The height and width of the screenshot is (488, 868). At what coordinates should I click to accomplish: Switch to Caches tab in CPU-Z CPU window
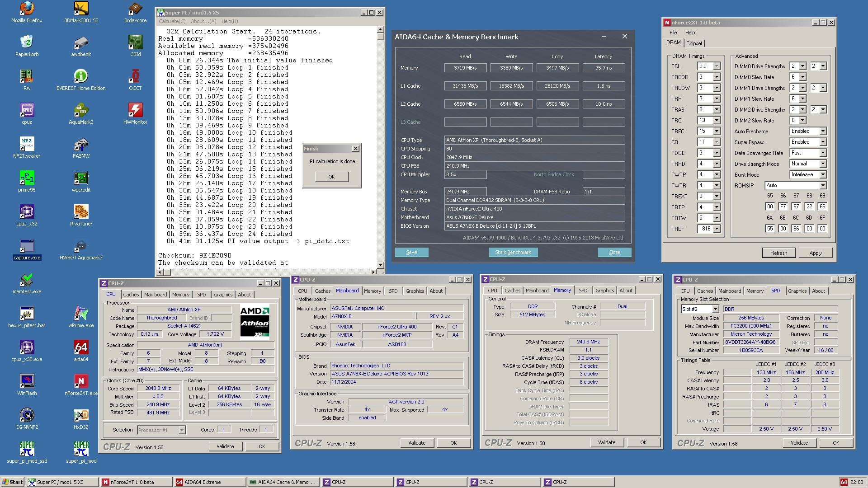(131, 295)
